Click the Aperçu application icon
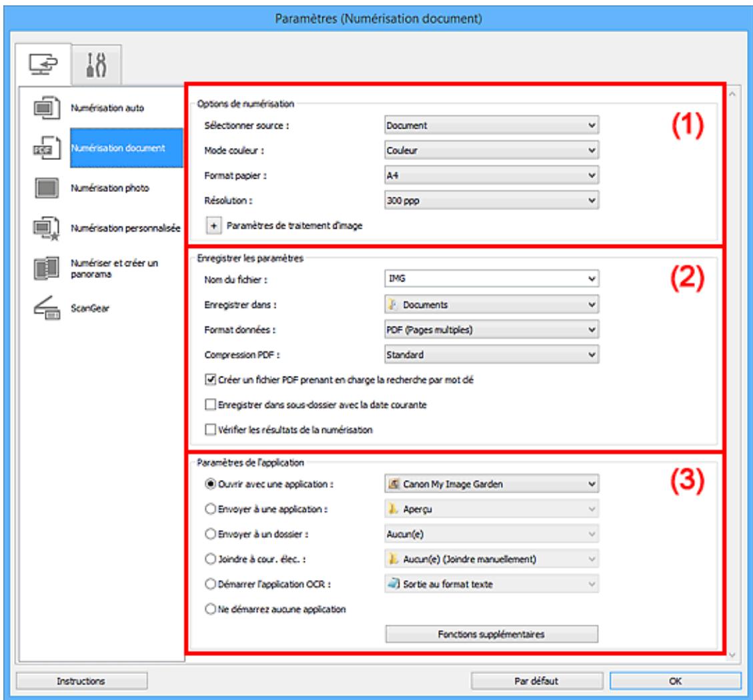 click(393, 509)
